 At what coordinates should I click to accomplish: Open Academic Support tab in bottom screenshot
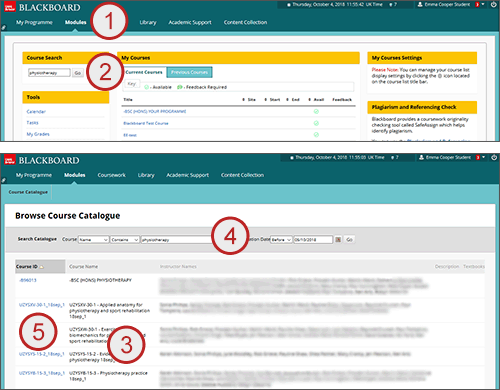188,175
